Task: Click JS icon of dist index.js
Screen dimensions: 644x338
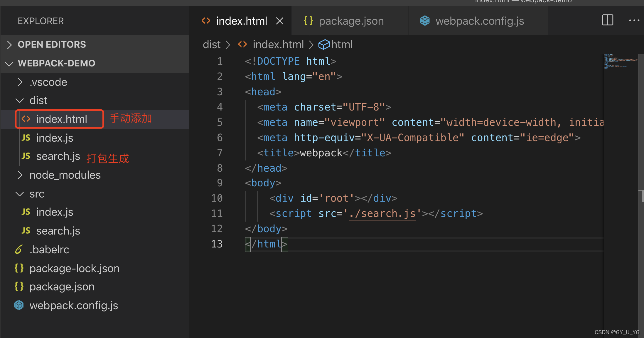Action: tap(26, 138)
